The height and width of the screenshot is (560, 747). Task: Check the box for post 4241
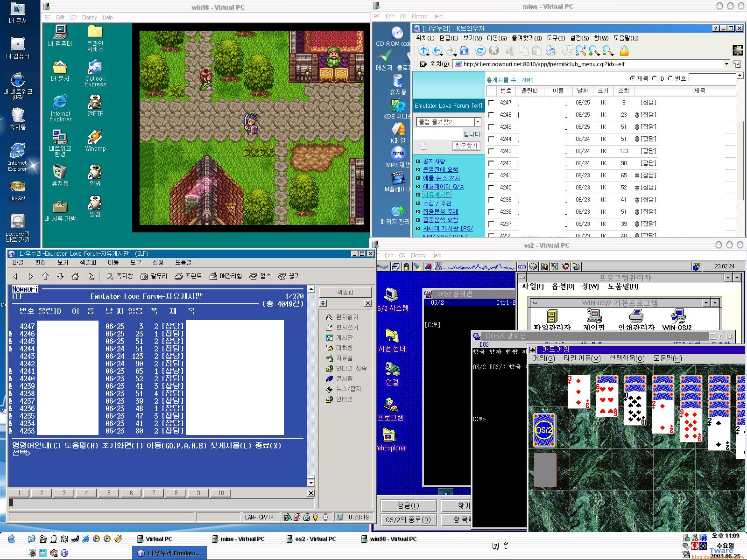(491, 175)
